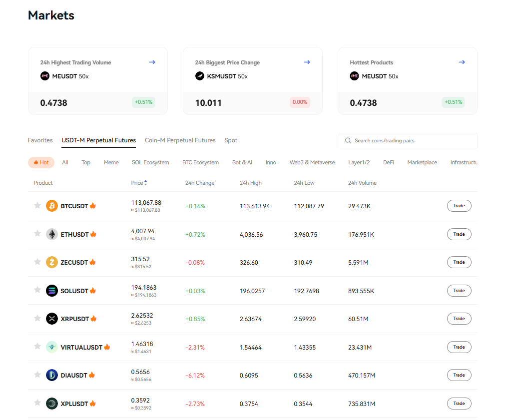This screenshot has width=511, height=420.
Task: Focus the Search coins/trading pairs field
Action: pyautogui.click(x=412, y=141)
